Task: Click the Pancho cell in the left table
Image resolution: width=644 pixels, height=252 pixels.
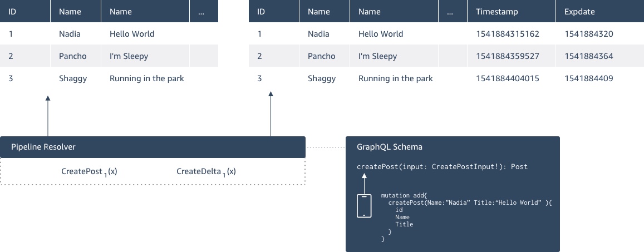Action: [x=73, y=56]
